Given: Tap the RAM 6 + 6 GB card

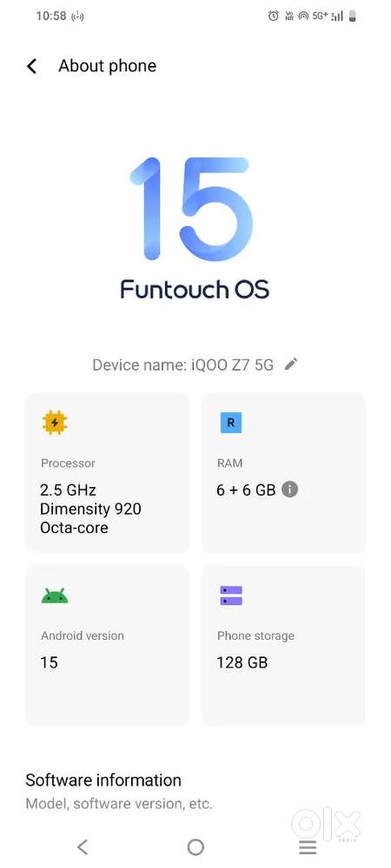Looking at the screenshot, I should tap(283, 472).
